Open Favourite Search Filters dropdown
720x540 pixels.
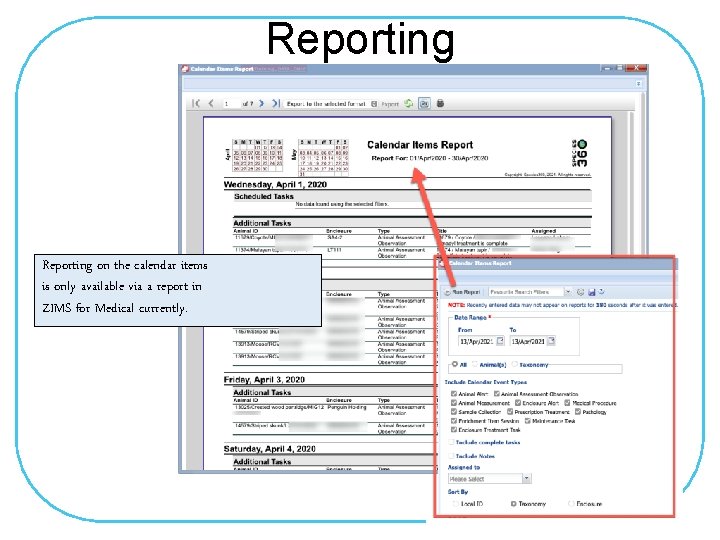pos(568,292)
